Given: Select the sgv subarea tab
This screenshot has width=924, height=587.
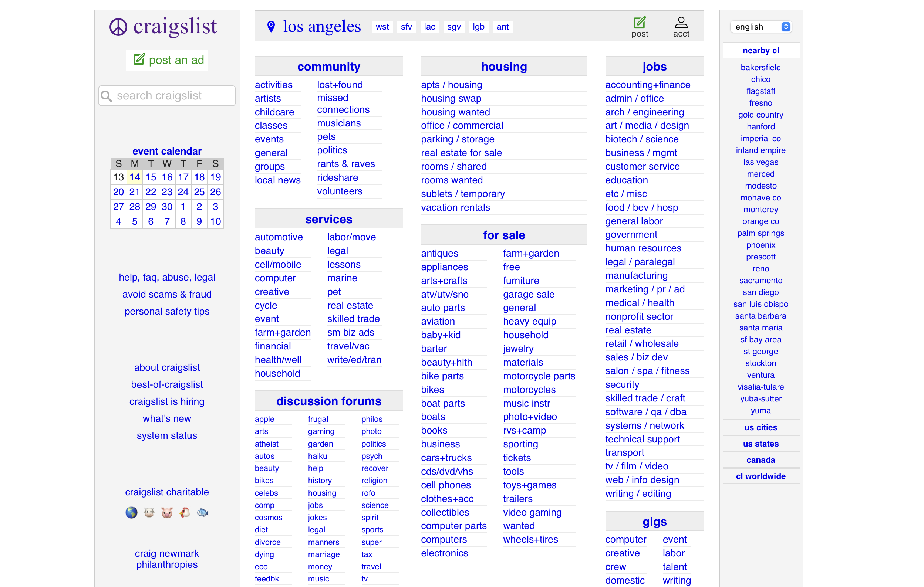Looking at the screenshot, I should click(x=453, y=27).
